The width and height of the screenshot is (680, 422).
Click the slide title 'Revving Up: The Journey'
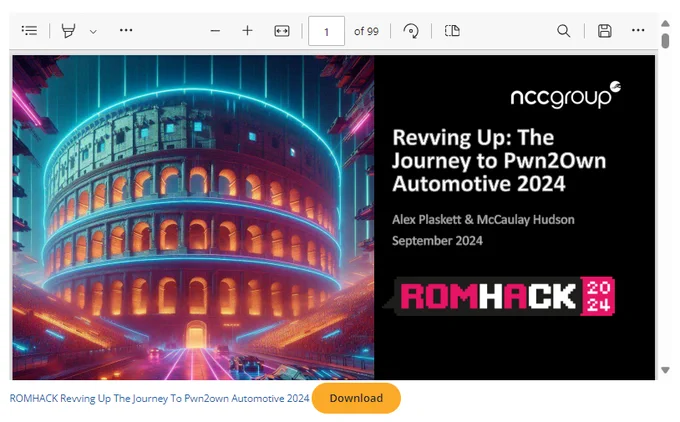point(499,160)
